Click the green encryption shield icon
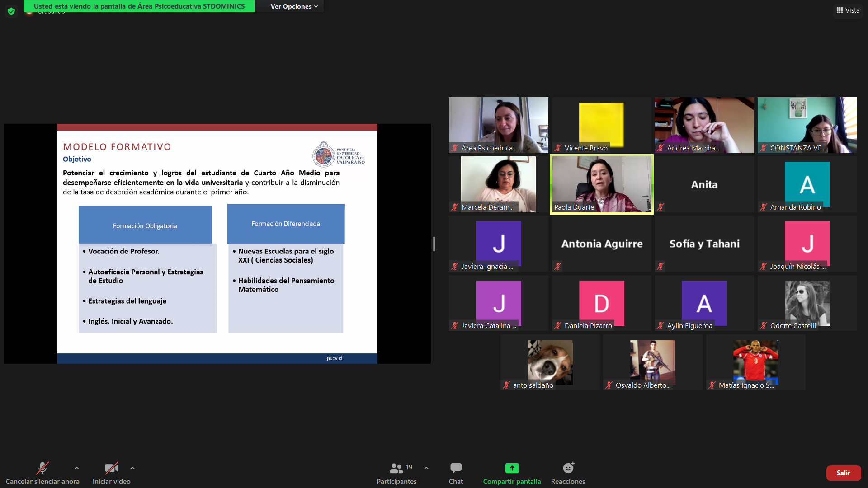This screenshot has height=488, width=868. (11, 11)
